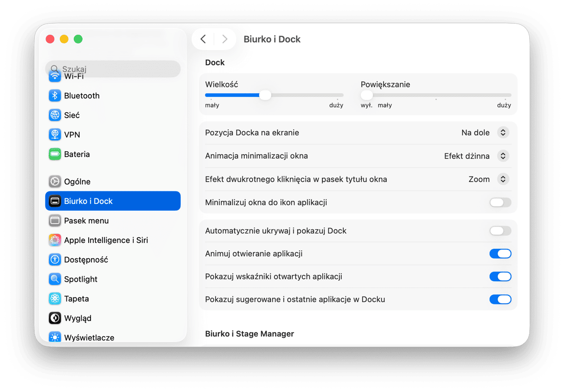
Task: Expand Animacja minimalizacji okna popup menu
Action: 503,156
